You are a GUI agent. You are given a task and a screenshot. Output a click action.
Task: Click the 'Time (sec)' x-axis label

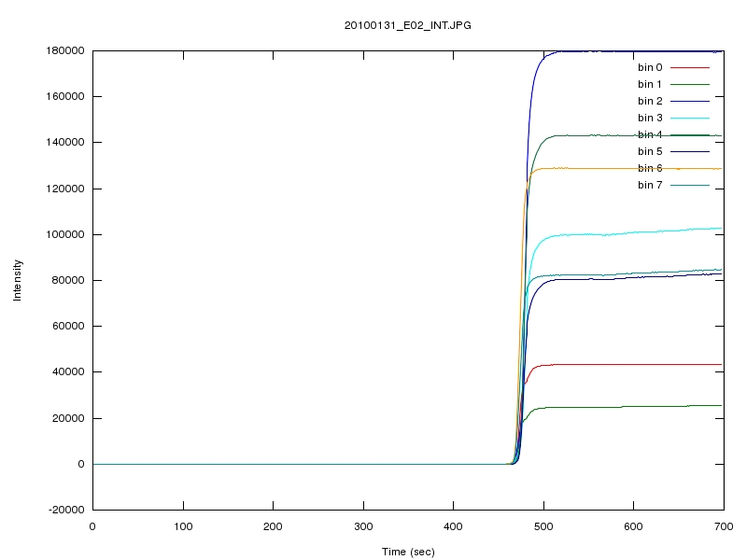[x=408, y=552]
